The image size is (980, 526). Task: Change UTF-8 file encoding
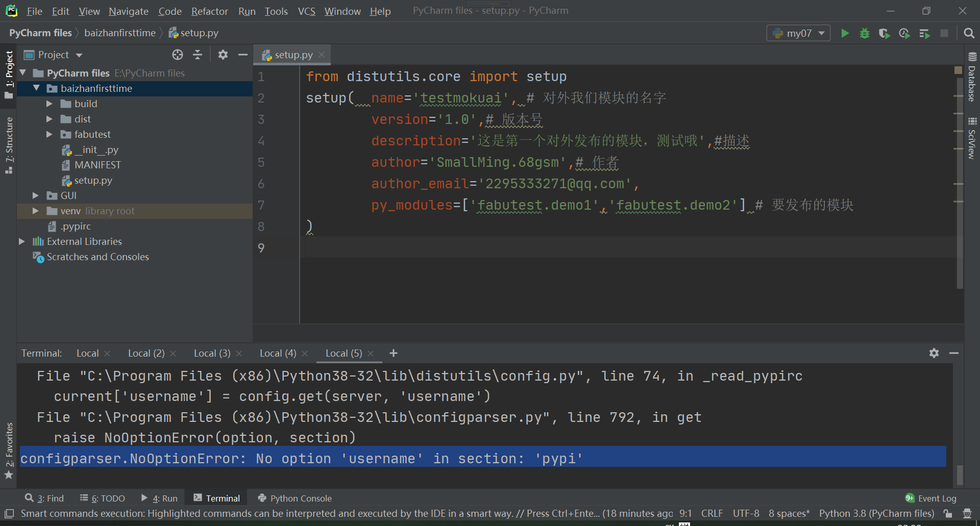point(746,513)
